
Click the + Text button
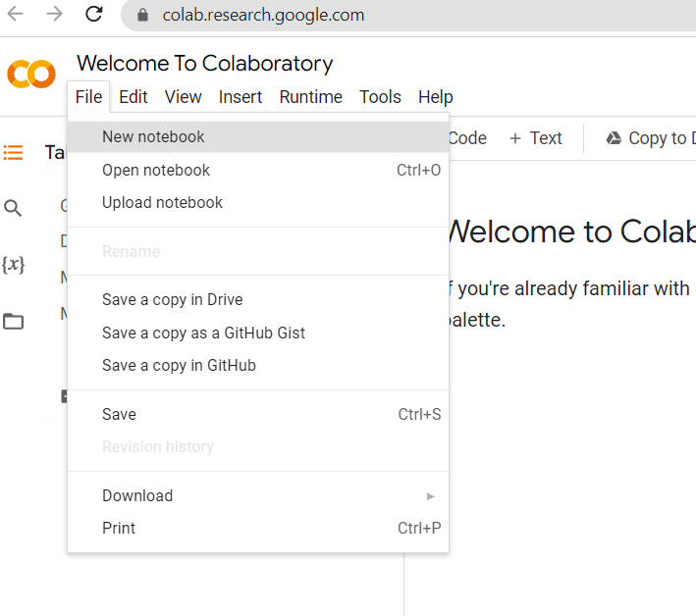pyautogui.click(x=536, y=138)
